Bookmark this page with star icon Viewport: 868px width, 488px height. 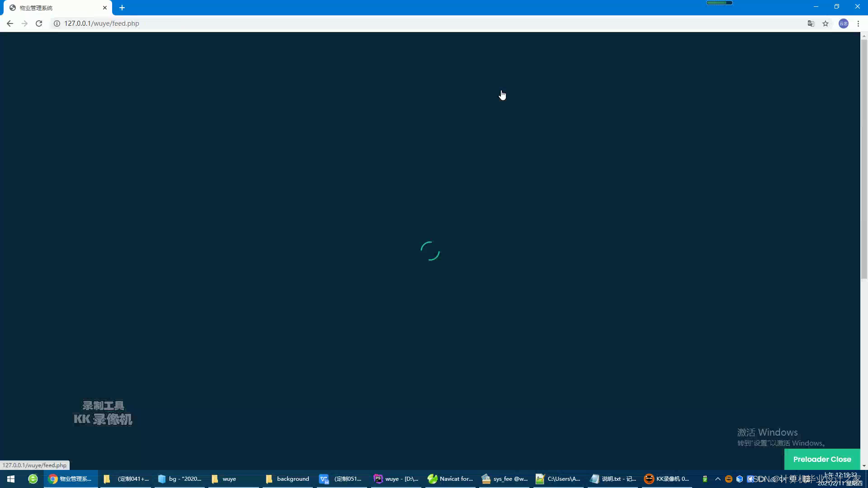click(x=826, y=23)
